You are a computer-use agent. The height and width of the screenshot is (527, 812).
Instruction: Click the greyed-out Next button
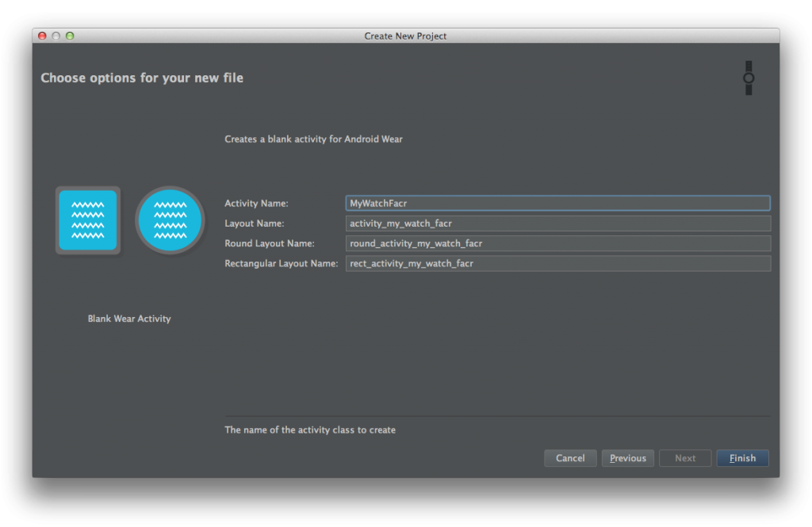click(685, 458)
